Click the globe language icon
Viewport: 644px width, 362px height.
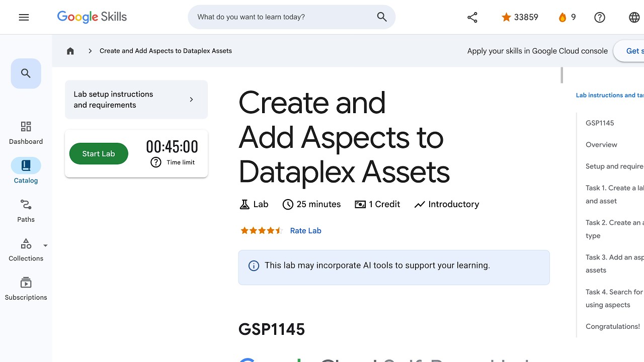tap(634, 18)
